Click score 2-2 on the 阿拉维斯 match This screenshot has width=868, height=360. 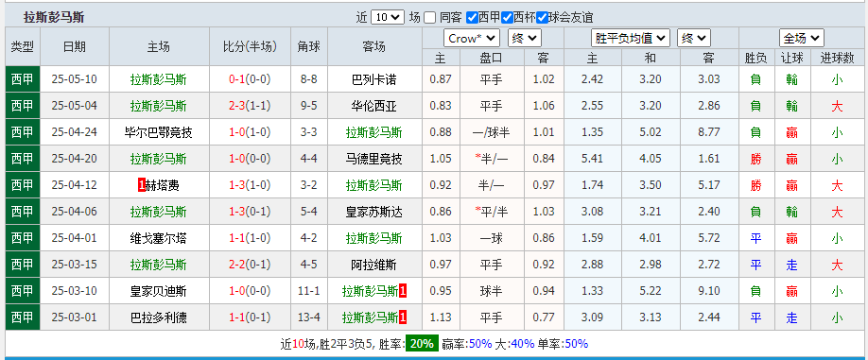[x=237, y=265]
